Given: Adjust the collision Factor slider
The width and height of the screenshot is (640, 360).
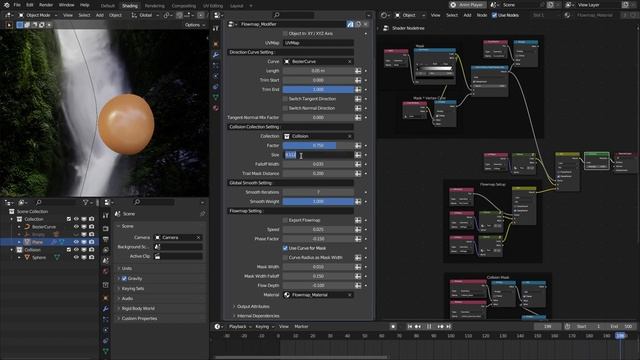Looking at the screenshot, I should (318, 145).
